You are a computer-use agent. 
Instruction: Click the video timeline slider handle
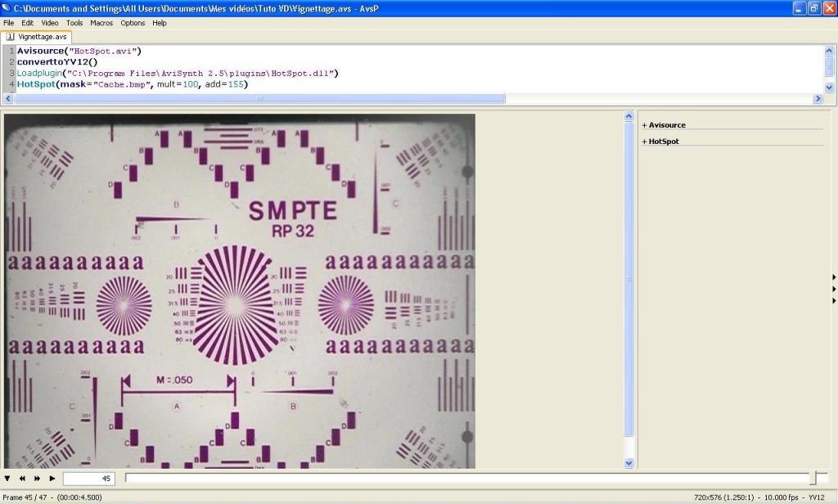(813, 479)
